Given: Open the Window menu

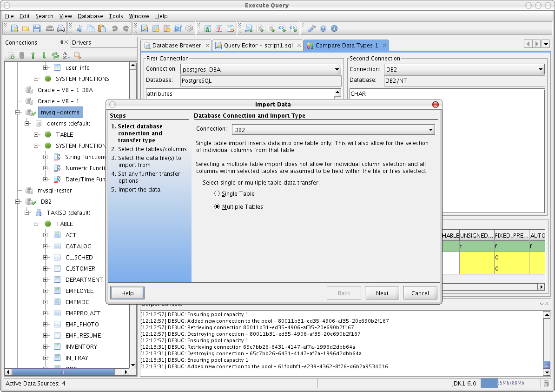Looking at the screenshot, I should [x=139, y=16].
